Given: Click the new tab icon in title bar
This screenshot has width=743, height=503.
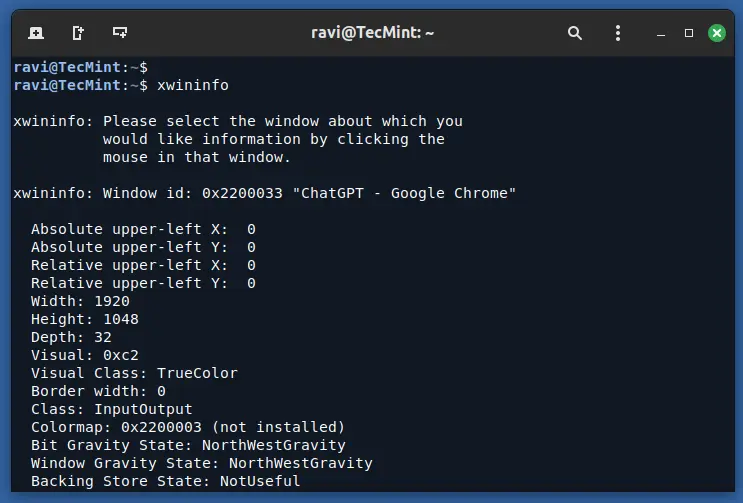Looking at the screenshot, I should point(36,33).
